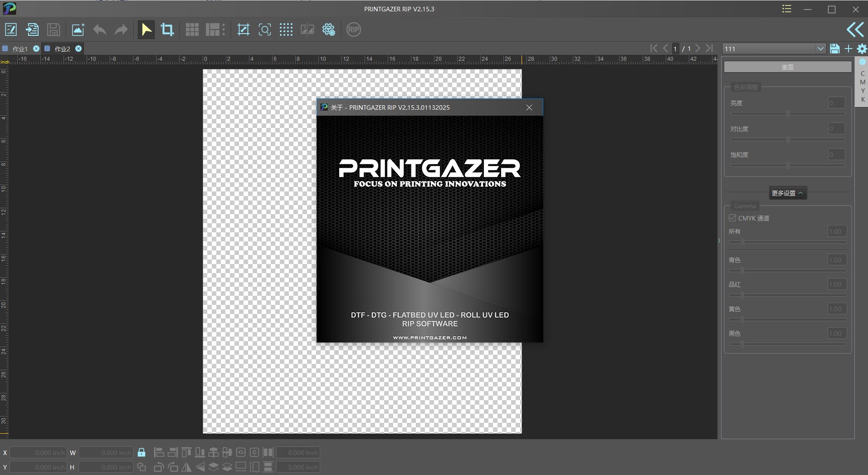868x475 pixels.
Task: Click the grayed save disk icon in main toolbar
Action: click(x=54, y=30)
